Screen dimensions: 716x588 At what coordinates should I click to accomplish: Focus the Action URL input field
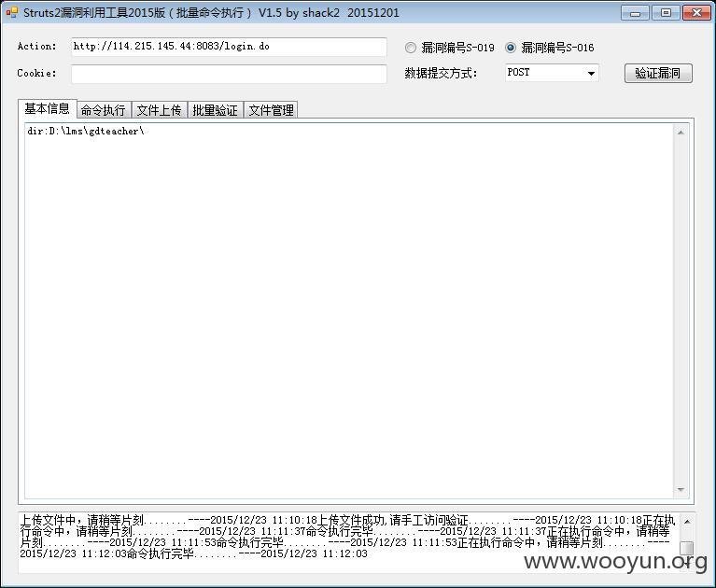[229, 47]
